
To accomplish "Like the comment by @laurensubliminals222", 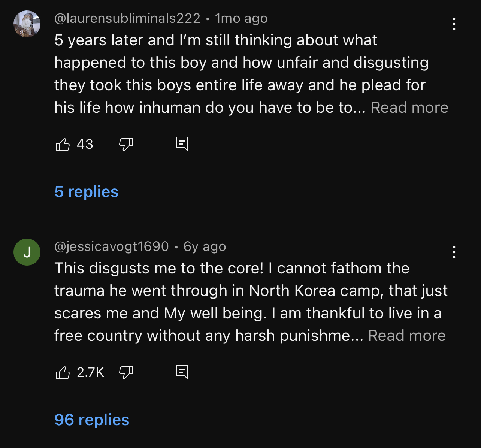I will coord(63,144).
